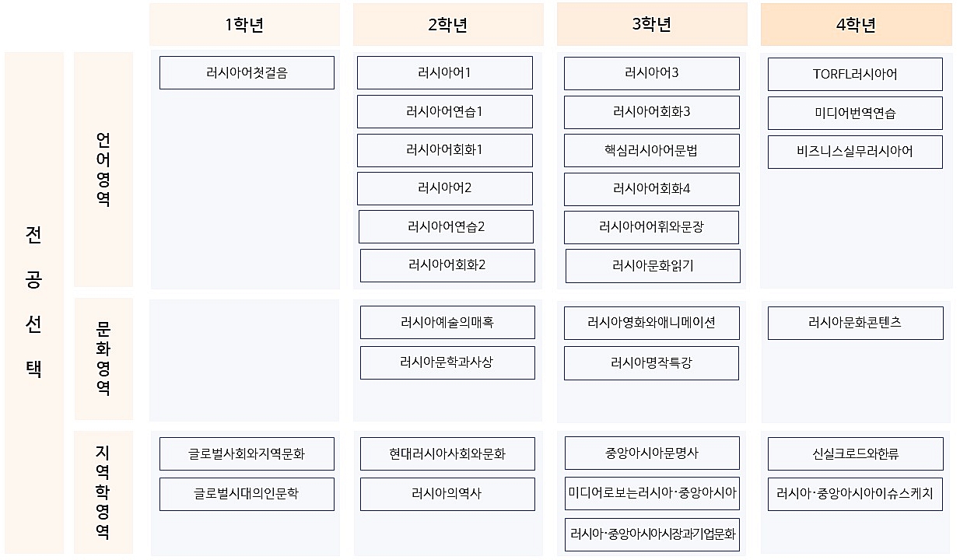Click the 핵심러시아어문법 course
The image size is (960, 560).
point(651,150)
